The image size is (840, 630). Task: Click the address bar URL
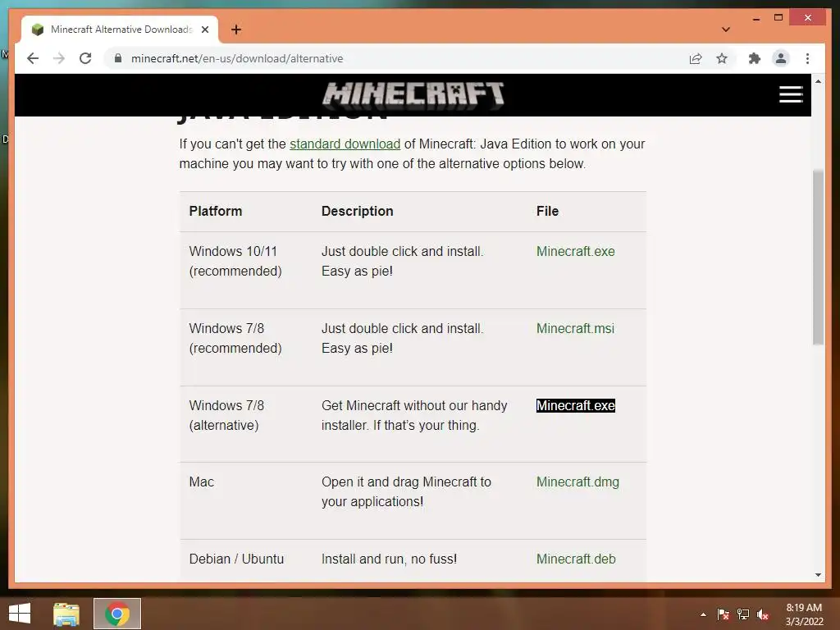pos(237,58)
